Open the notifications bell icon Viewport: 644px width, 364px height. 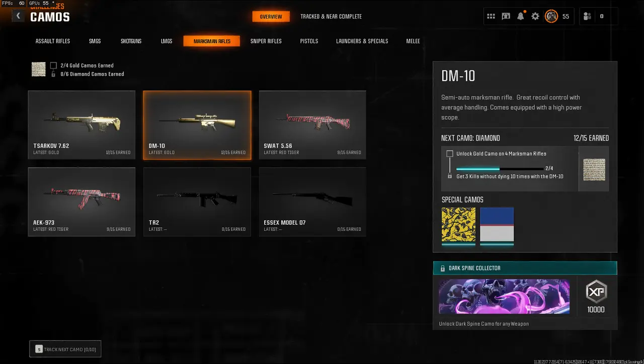[x=521, y=16]
